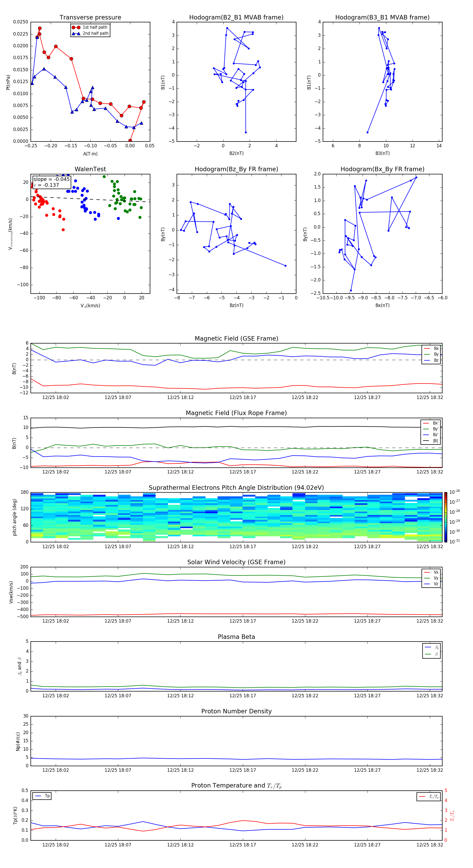Click 'Solar Wind Velocity (GSE Frame)' title
This screenshot has width=473, height=868.
pyautogui.click(x=236, y=562)
